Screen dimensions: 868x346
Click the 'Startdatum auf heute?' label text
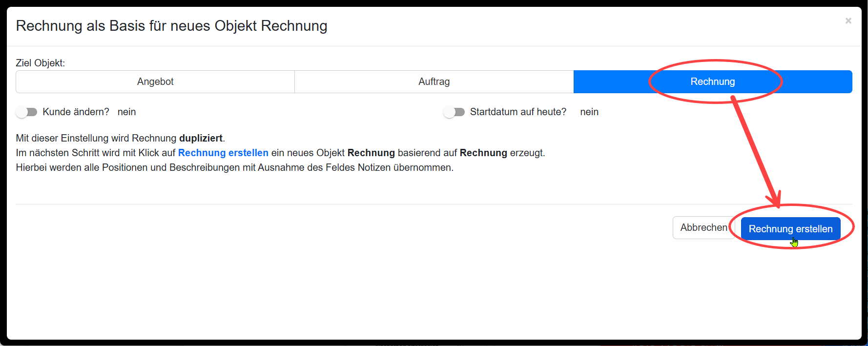coord(518,112)
